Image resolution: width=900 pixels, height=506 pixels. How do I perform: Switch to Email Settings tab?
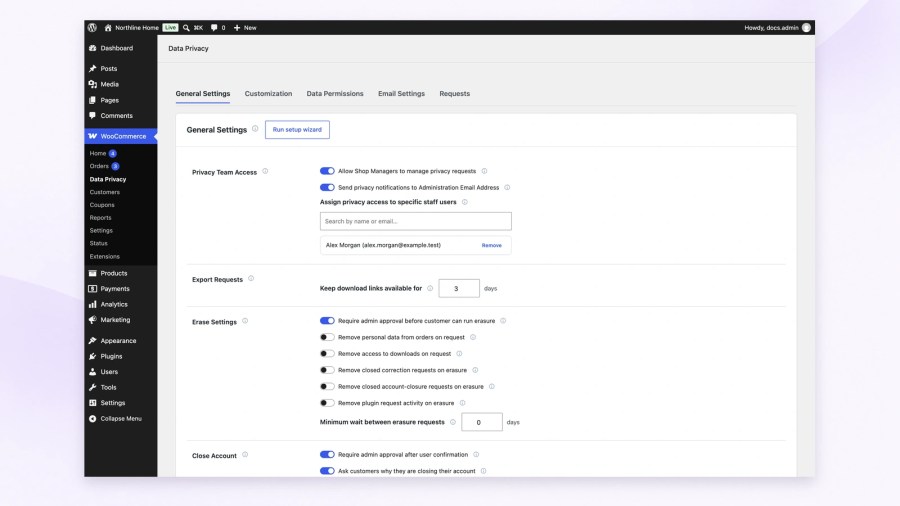[401, 94]
